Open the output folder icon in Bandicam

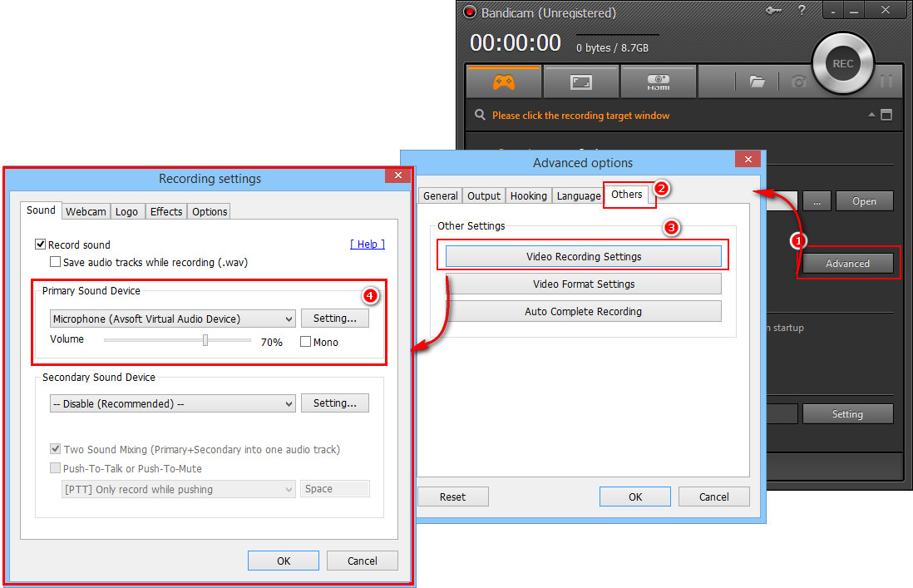(x=757, y=82)
